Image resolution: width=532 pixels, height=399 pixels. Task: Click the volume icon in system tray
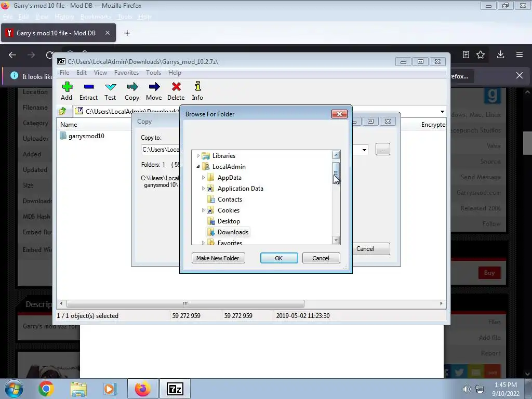[467, 389]
